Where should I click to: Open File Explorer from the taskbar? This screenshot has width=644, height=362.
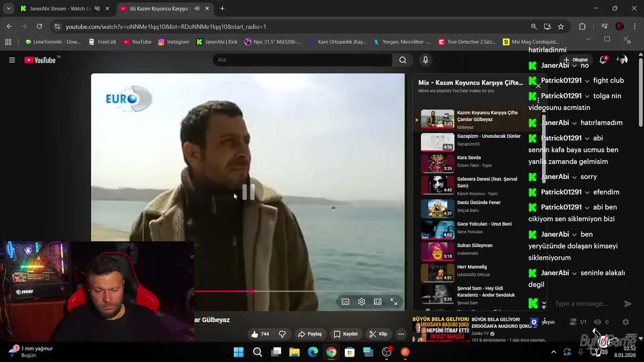[x=294, y=352]
